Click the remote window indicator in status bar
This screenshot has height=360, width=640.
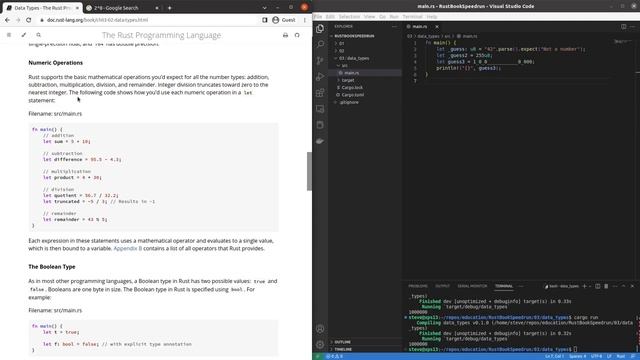pos(318,356)
